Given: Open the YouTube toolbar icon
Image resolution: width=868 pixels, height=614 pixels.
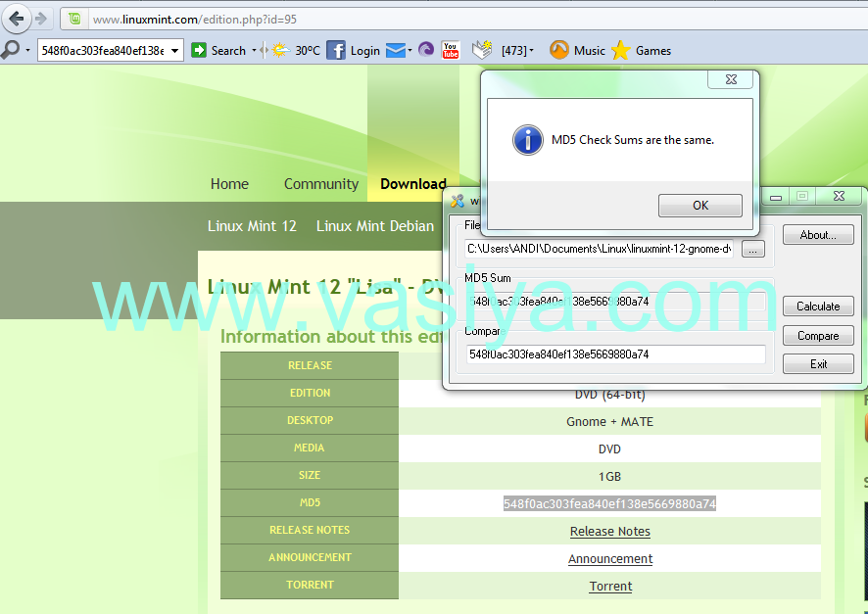Looking at the screenshot, I should click(450, 50).
